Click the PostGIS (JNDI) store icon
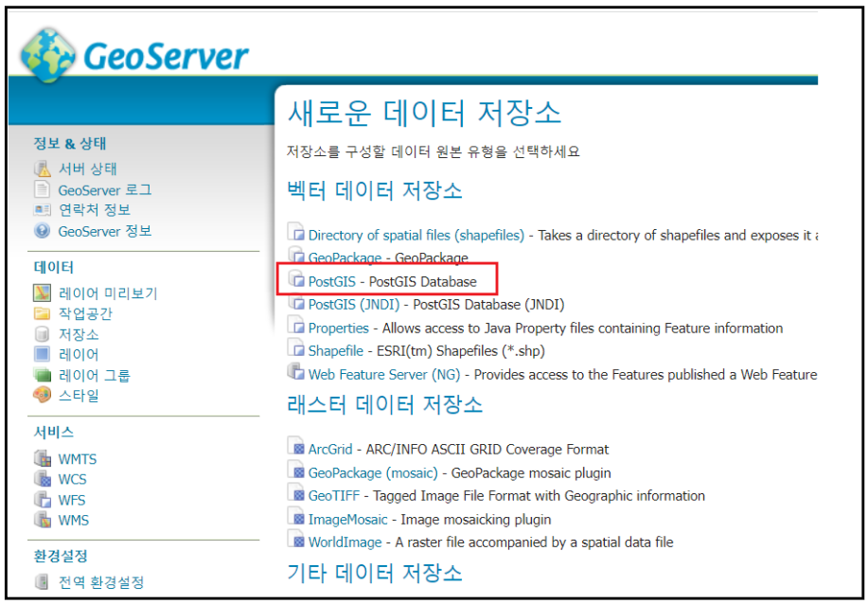This screenshot has width=868, height=604. coord(296,302)
